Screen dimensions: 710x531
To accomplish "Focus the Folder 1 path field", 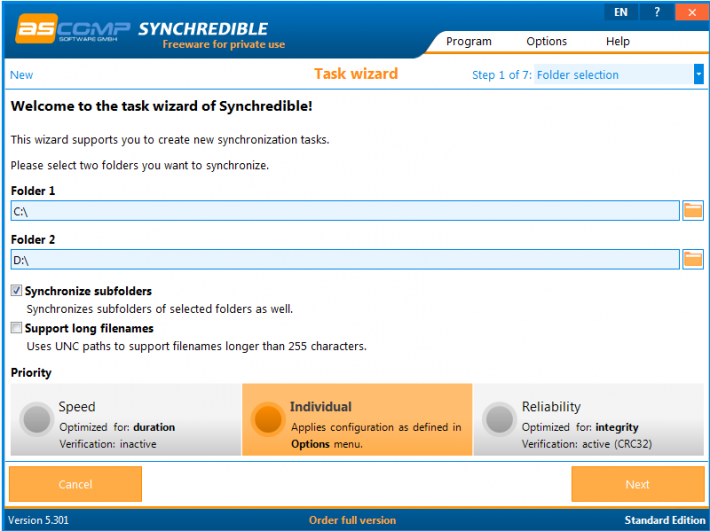I will tap(345, 210).
